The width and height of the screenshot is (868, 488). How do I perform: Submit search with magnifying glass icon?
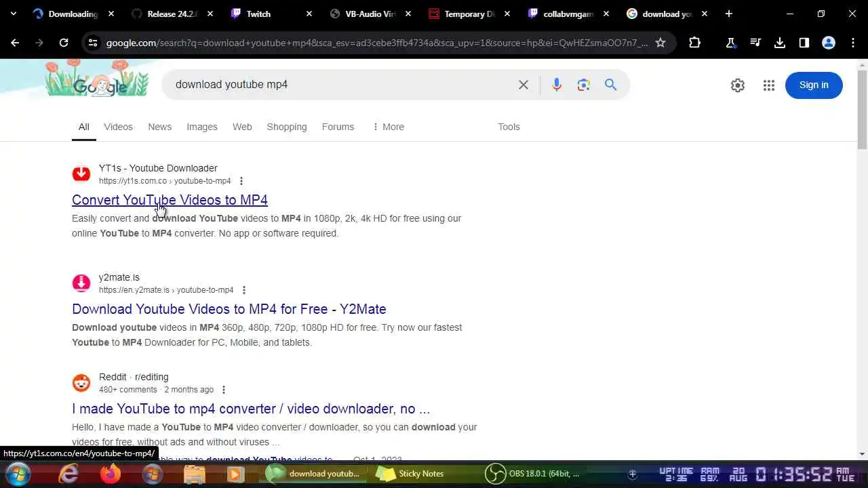tap(611, 85)
